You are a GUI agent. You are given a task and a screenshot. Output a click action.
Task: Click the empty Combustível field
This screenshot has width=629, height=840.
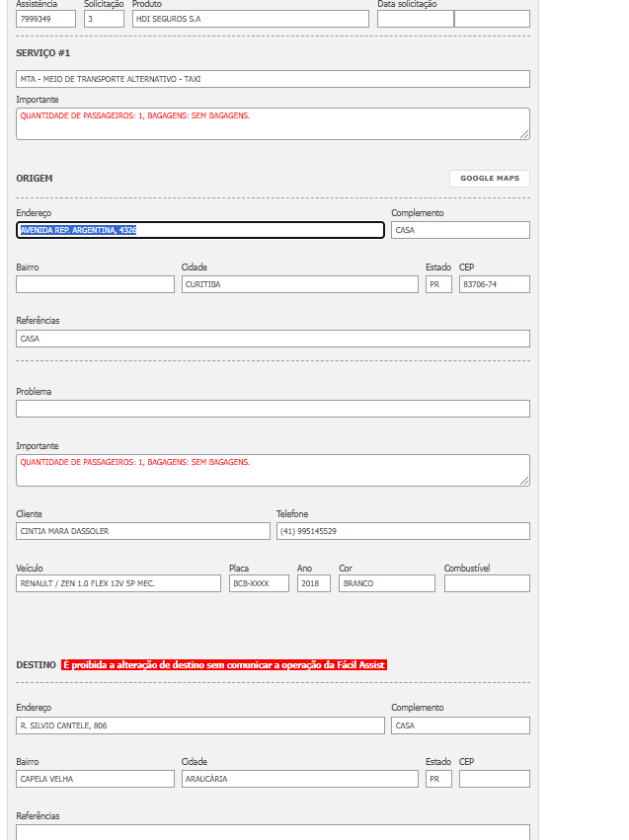click(487, 583)
